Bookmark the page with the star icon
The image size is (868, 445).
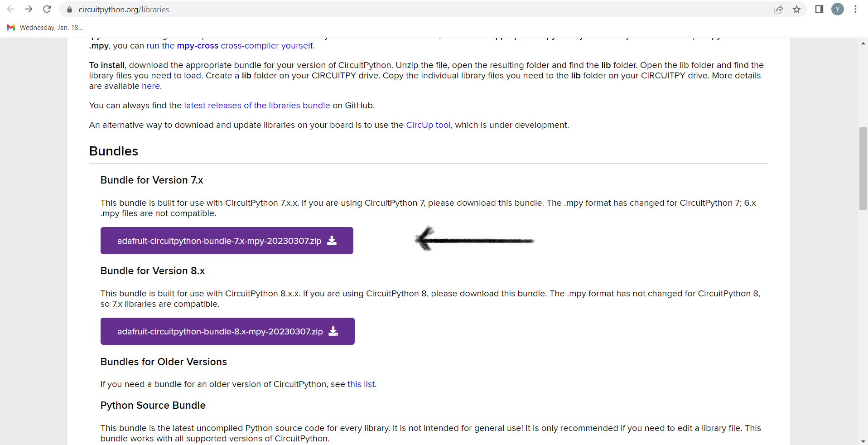point(797,9)
